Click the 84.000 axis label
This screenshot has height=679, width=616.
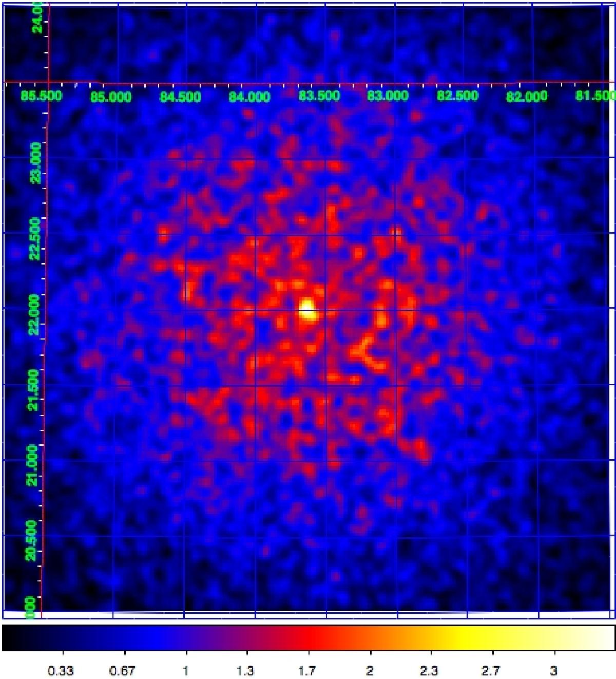coord(249,97)
